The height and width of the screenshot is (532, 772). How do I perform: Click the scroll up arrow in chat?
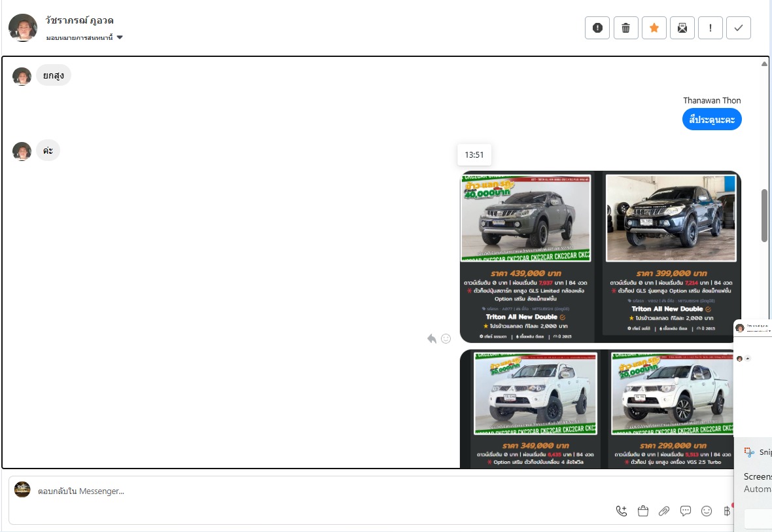(x=764, y=63)
